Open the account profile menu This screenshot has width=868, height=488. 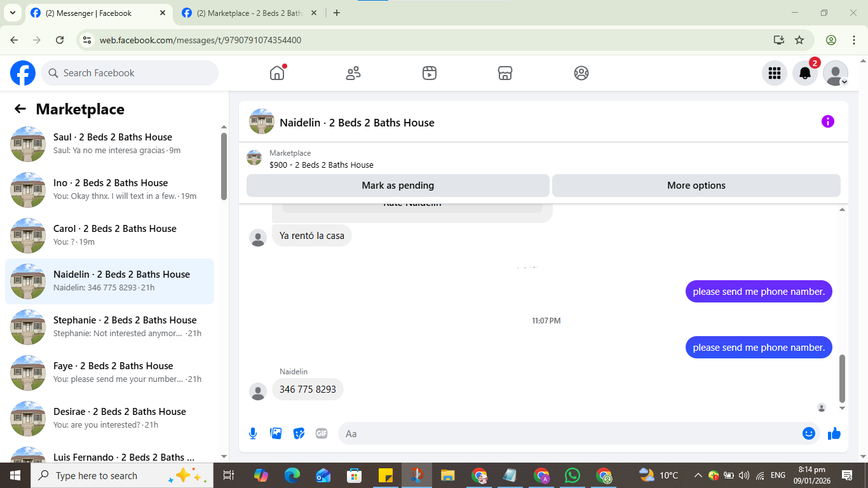[x=836, y=73]
